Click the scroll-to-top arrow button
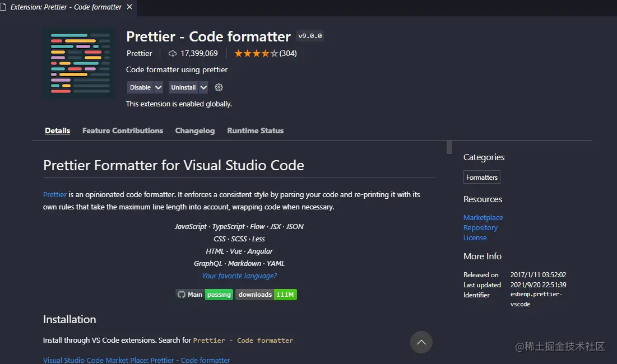The height and width of the screenshot is (364, 617). (421, 342)
